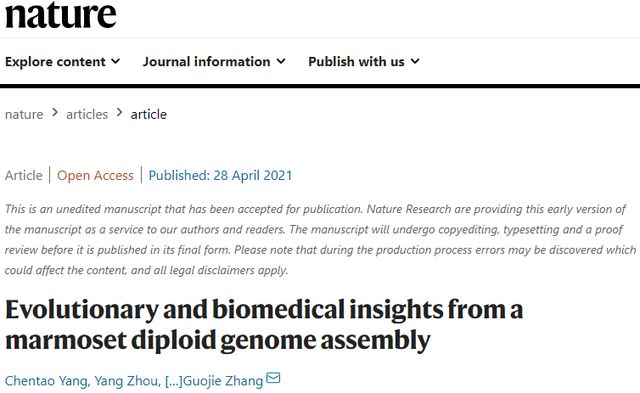This screenshot has width=640, height=393.
Task: Expand the Journal information chevron
Action: pos(281,61)
